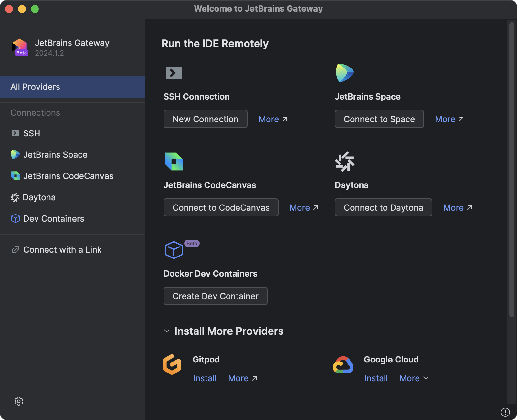Click the SSH sidebar terminal icon

(x=15, y=133)
